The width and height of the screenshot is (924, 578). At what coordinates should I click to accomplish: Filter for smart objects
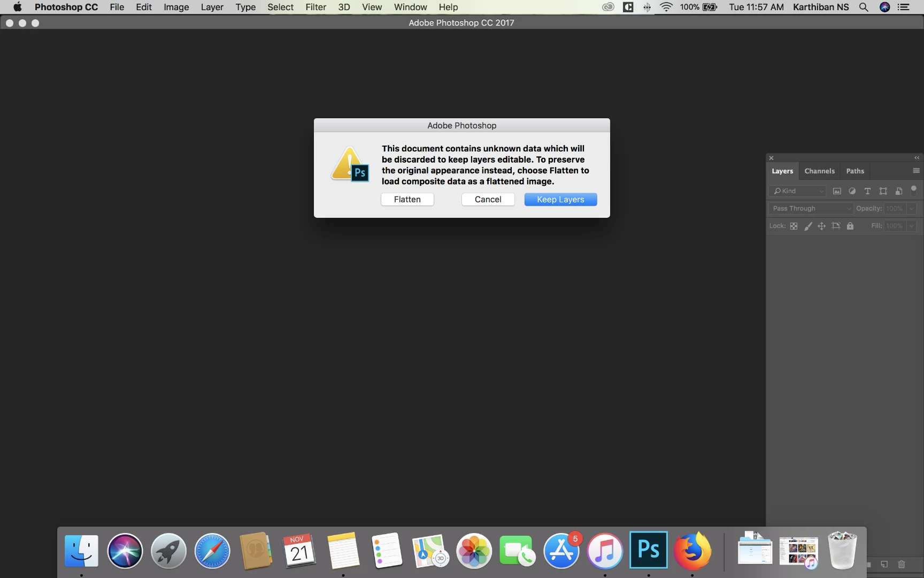click(x=899, y=191)
